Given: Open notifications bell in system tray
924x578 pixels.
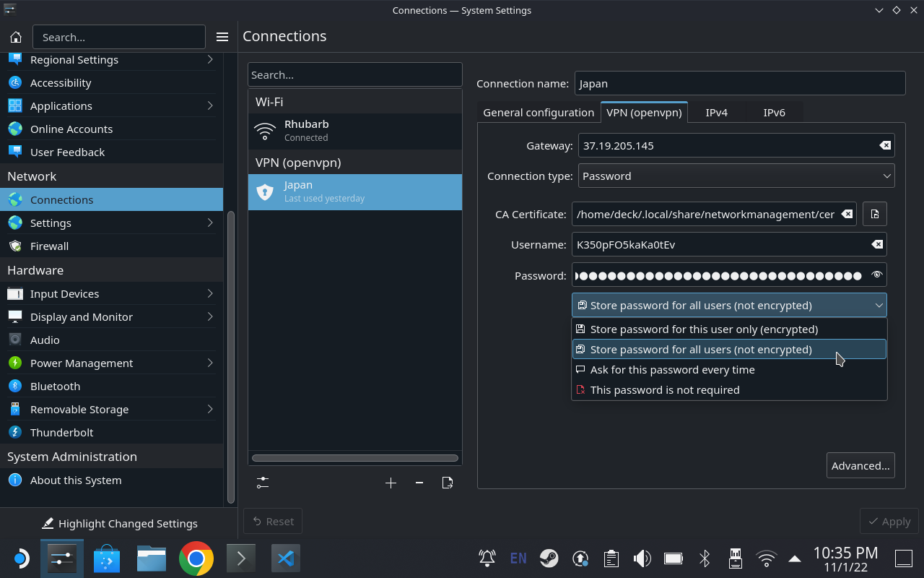Looking at the screenshot, I should pyautogui.click(x=487, y=558).
